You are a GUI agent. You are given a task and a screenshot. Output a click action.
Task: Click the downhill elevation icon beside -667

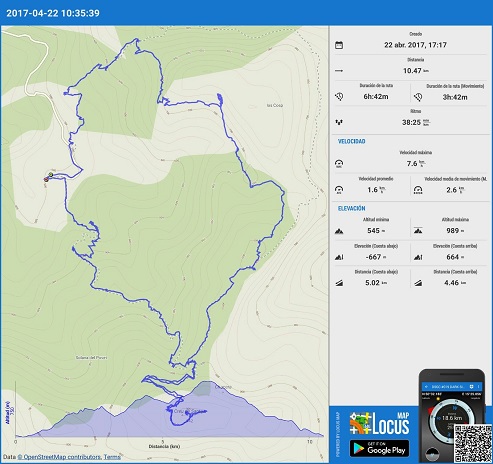click(339, 257)
